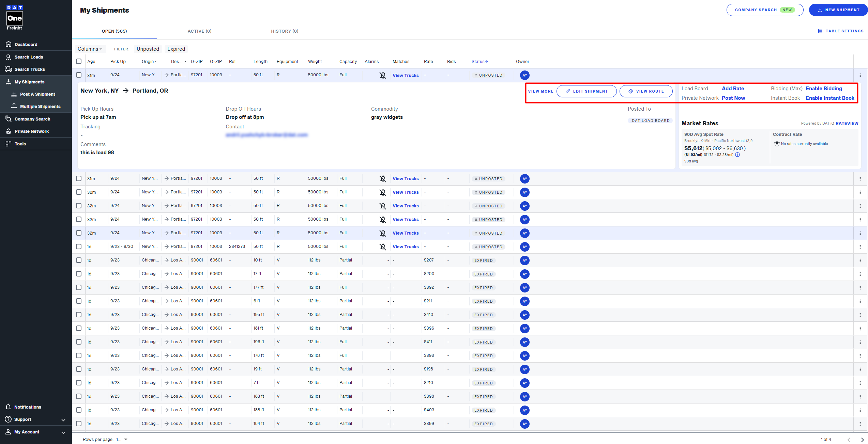The height and width of the screenshot is (444, 868).
Task: Click alarm bell icon on first shipment row
Action: (383, 75)
